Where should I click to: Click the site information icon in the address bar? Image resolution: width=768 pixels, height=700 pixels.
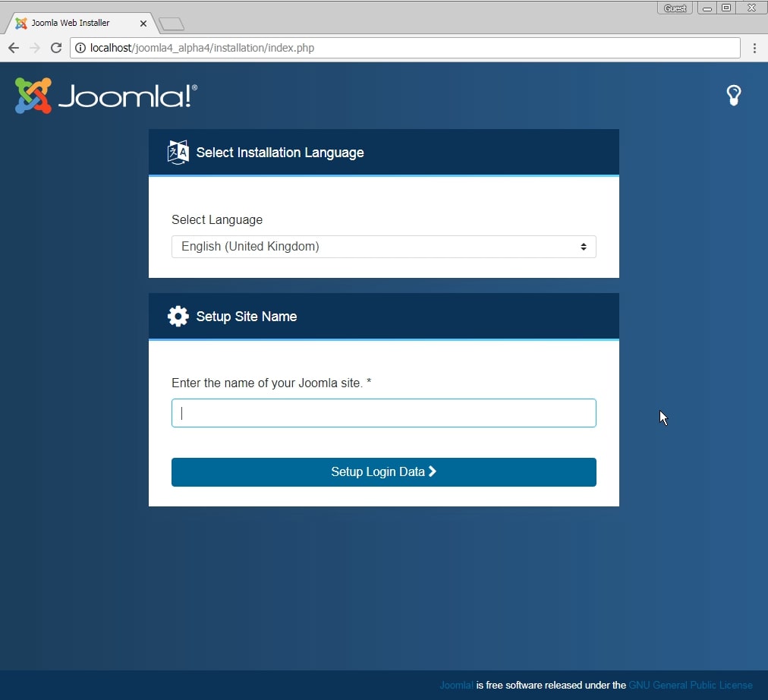click(80, 48)
